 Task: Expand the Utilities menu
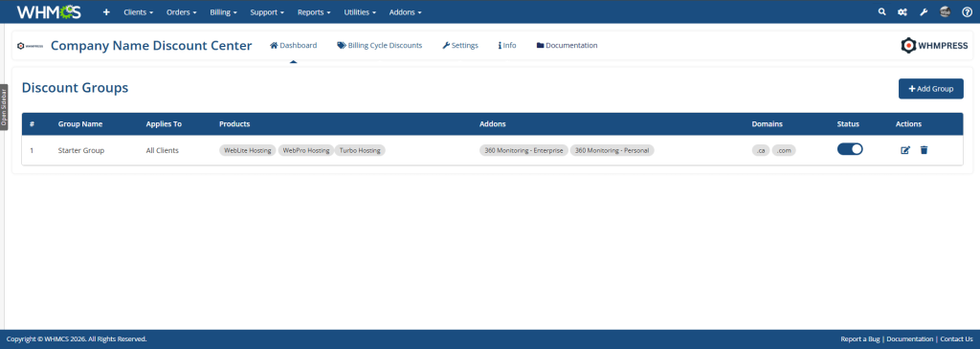point(360,11)
